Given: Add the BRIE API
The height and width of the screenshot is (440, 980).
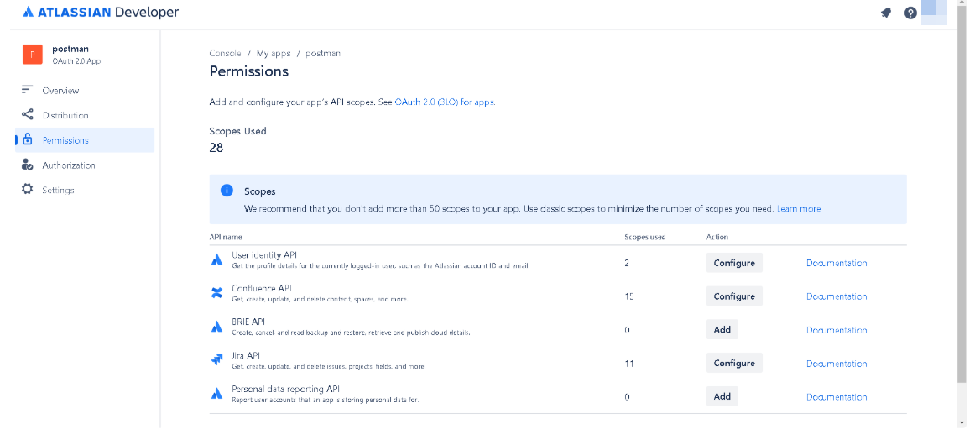Looking at the screenshot, I should coord(722,329).
